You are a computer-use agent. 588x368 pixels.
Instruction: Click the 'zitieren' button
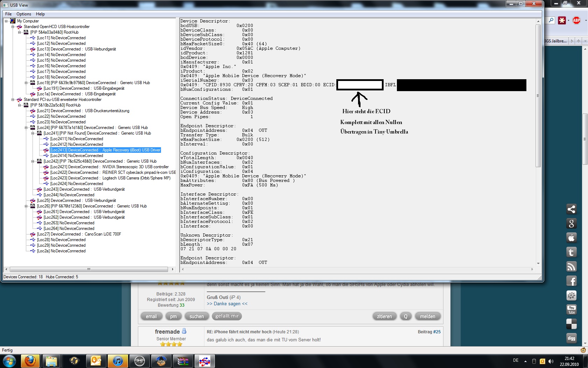(384, 316)
